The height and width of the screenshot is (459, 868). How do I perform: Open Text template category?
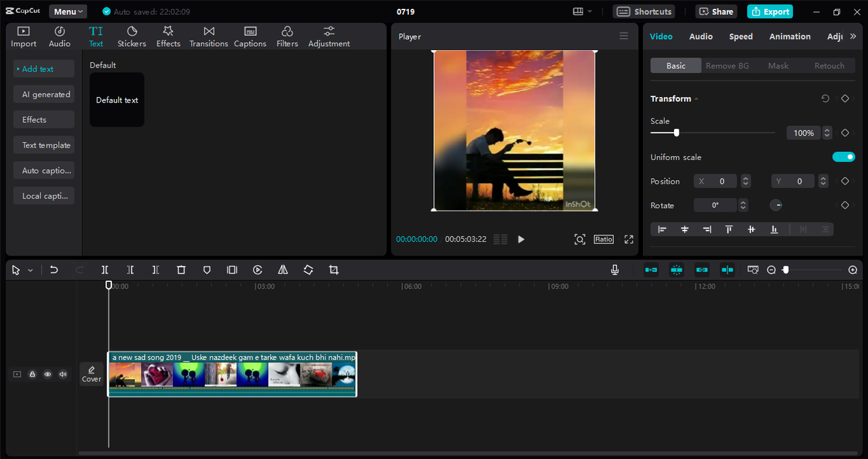click(44, 145)
